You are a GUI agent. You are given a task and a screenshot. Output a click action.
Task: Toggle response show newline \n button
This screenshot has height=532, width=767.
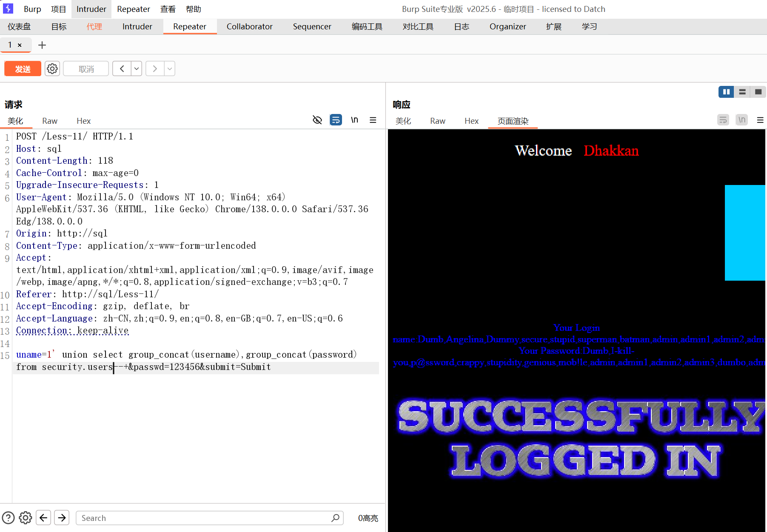pos(742,120)
